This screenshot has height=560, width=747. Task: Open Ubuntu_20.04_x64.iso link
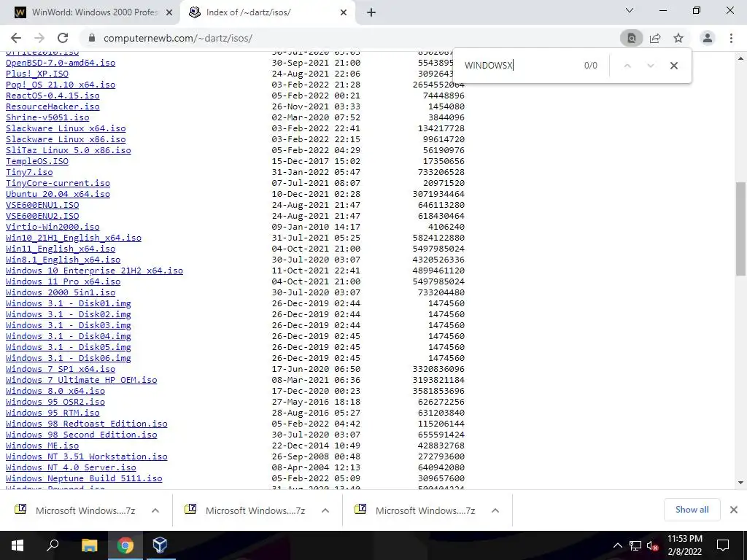tap(58, 194)
